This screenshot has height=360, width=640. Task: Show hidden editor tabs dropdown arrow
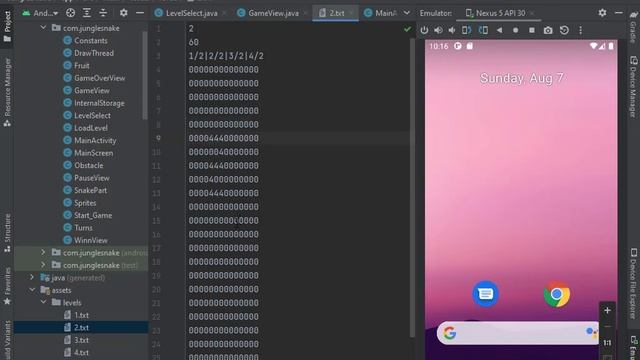(407, 13)
